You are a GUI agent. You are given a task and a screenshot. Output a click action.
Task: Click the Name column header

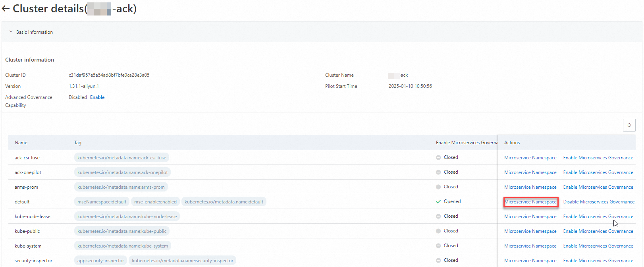click(x=21, y=143)
